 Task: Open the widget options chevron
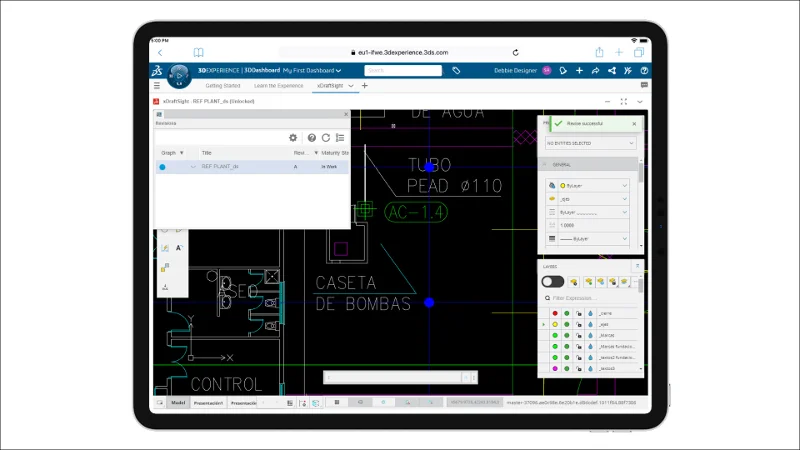(640, 102)
